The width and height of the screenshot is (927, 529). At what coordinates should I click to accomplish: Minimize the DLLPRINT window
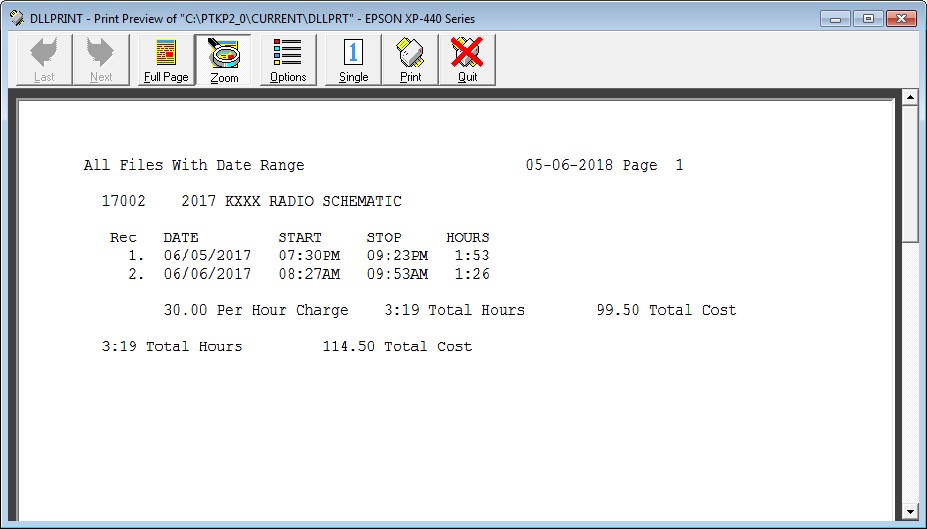pyautogui.click(x=835, y=18)
